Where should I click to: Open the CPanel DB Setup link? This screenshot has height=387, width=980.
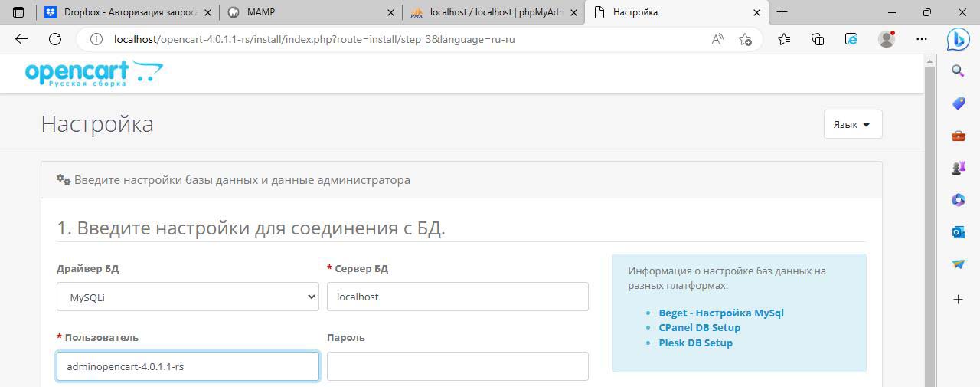pos(699,327)
